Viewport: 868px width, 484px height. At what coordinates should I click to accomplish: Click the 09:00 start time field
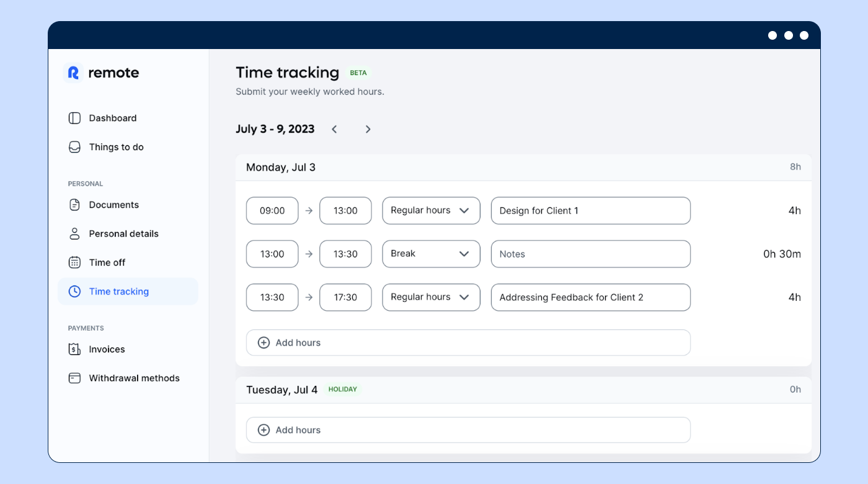(272, 210)
